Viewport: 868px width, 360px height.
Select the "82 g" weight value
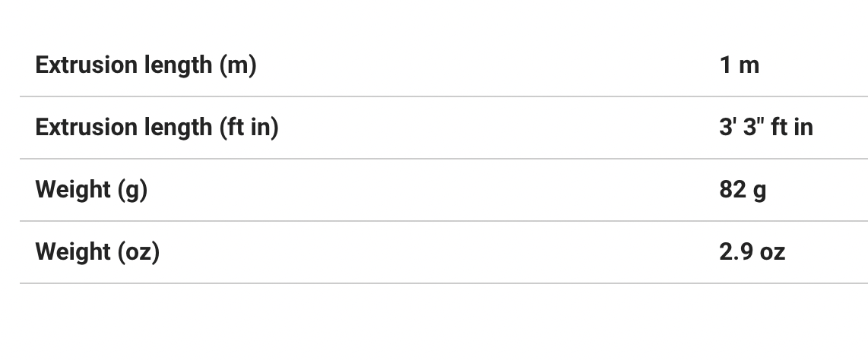pos(742,190)
